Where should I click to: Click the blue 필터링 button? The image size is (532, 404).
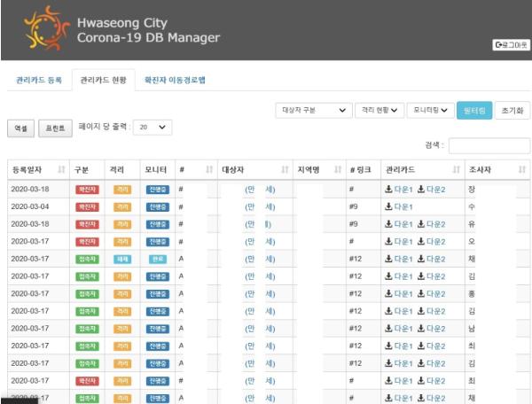pyautogui.click(x=473, y=111)
